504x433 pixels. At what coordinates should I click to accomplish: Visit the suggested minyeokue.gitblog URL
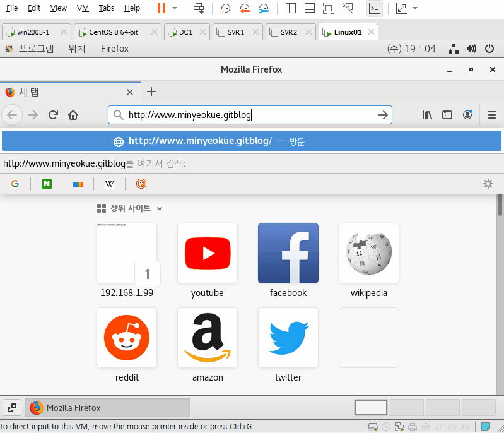click(252, 141)
